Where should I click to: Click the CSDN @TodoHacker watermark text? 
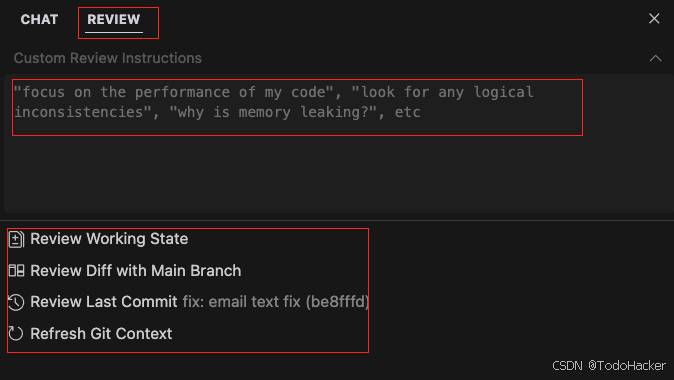click(x=609, y=366)
